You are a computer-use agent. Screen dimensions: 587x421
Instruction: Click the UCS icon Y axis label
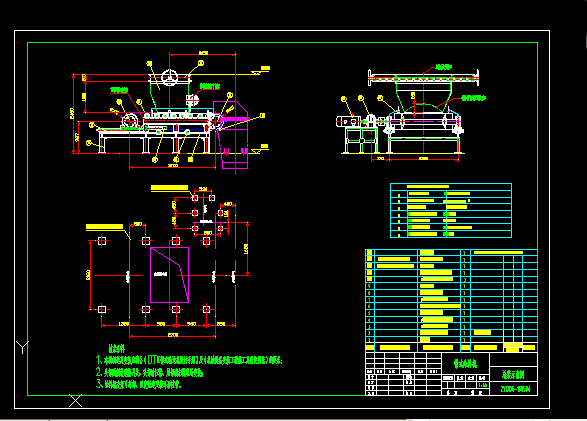pyautogui.click(x=22, y=347)
